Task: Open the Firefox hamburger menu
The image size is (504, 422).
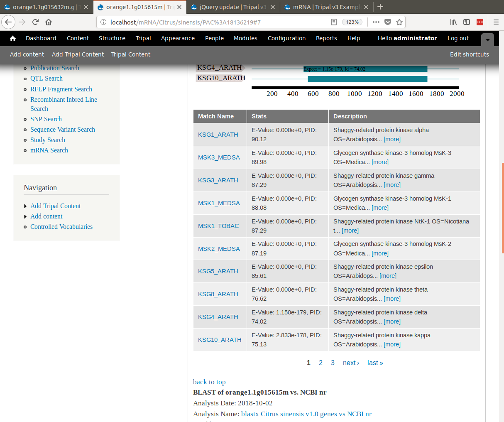Action: [496, 22]
